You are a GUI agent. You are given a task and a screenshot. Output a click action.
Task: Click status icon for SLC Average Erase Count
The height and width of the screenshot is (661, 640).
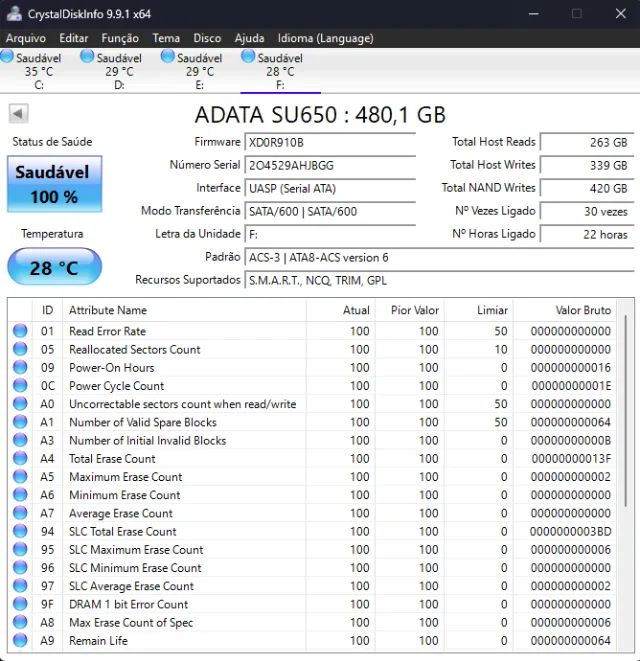click(20, 586)
